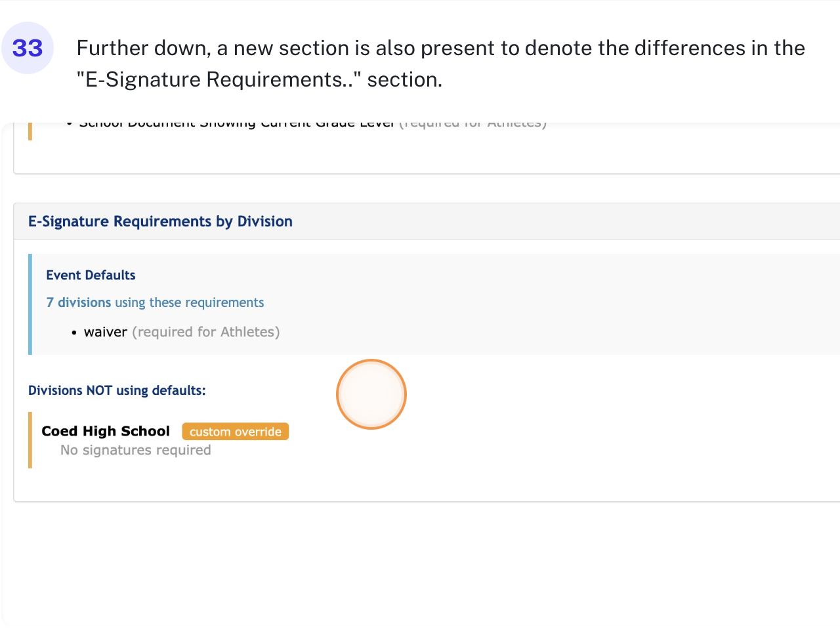The image size is (840, 635).
Task: Click the orange accent bar beside Coed High School
Action: click(30, 440)
